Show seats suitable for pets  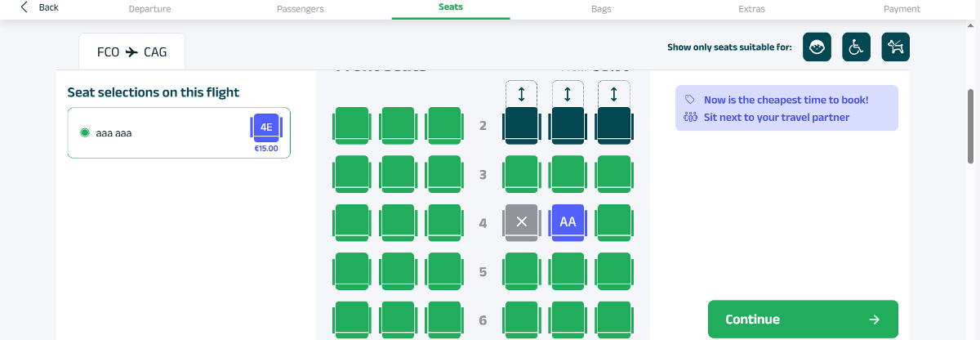[x=895, y=47]
